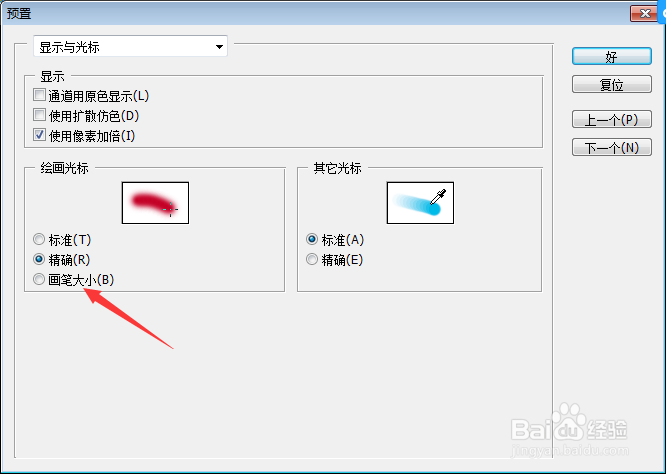Click the painting cursor brush preview thumbnail
666x474 pixels.
click(x=155, y=203)
